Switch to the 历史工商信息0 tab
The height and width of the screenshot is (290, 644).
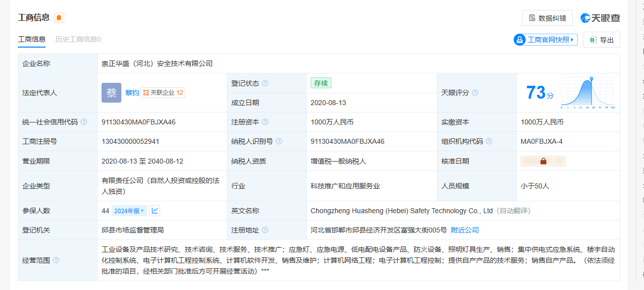(x=78, y=39)
